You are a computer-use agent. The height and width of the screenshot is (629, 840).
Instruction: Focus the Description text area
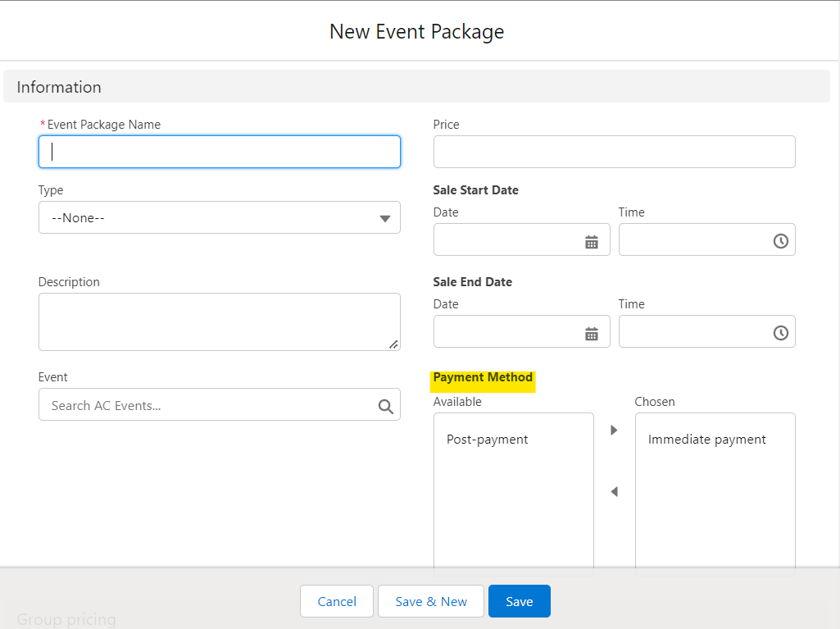pos(220,321)
